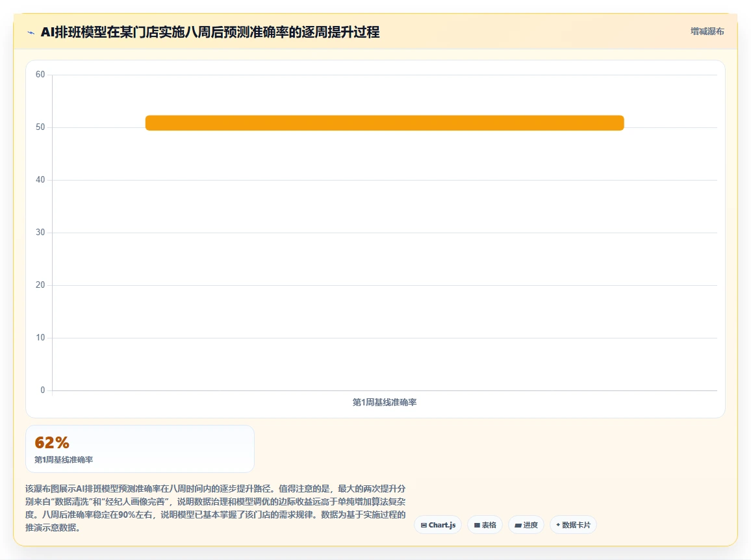
Task: Click the 增减瀑布 label in header
Action: click(x=707, y=32)
